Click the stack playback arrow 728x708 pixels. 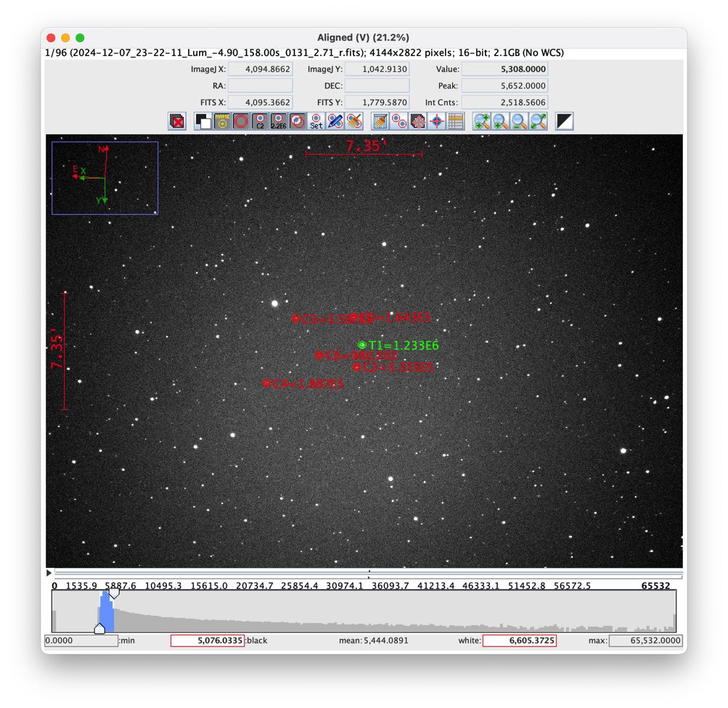[49, 572]
